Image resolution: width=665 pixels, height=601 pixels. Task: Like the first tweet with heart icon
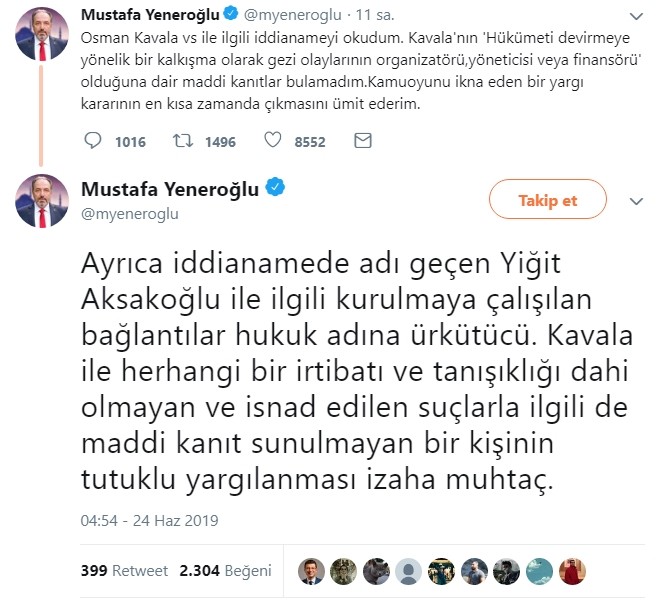(272, 140)
